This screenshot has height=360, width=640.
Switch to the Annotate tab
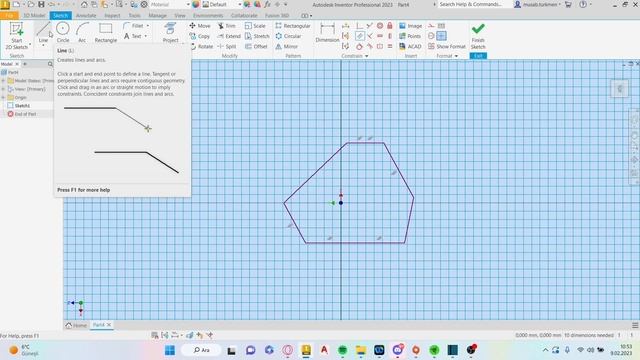pyautogui.click(x=86, y=16)
